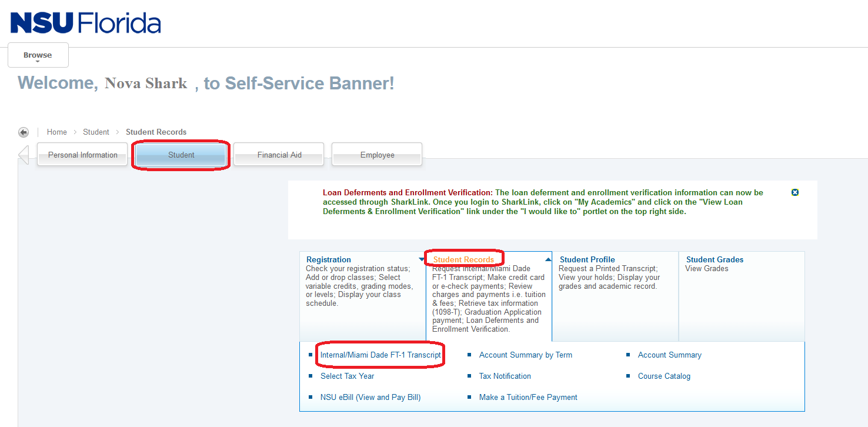This screenshot has height=427, width=868.
Task: Open Internal/Miami Dade FT-1 Transcript link
Action: [380, 355]
